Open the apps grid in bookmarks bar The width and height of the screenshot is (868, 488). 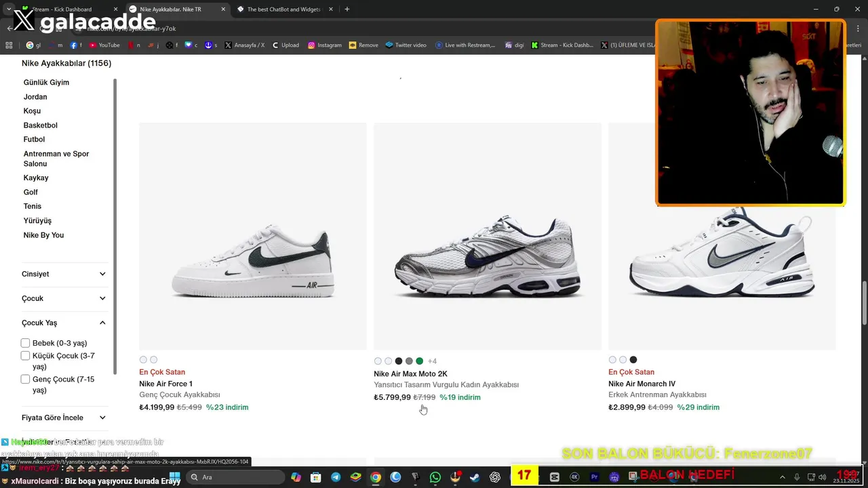(x=9, y=45)
